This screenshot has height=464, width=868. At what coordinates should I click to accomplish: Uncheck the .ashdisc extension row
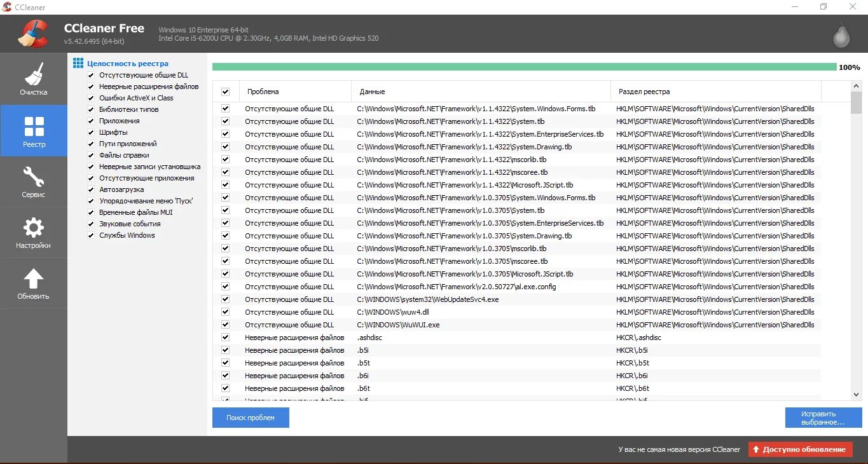225,338
